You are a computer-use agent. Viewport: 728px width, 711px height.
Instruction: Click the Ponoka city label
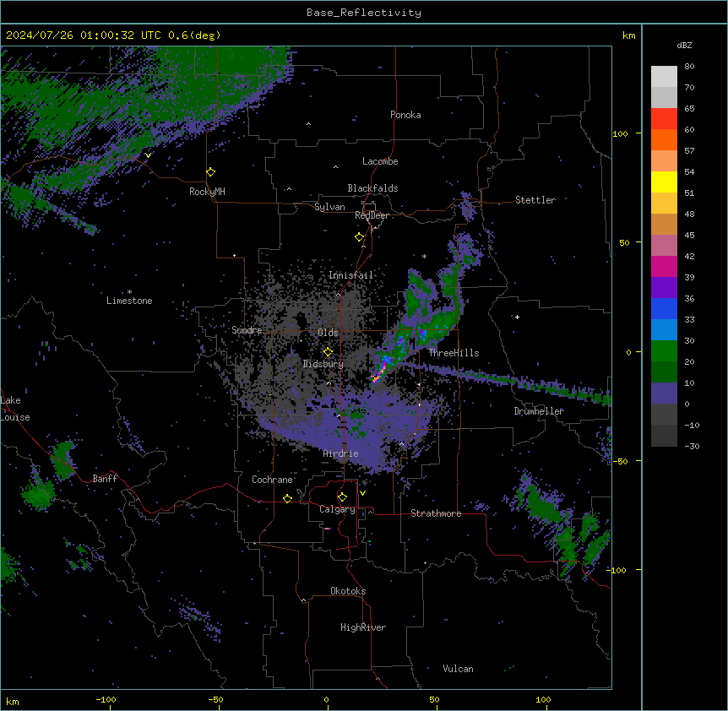[x=405, y=115]
